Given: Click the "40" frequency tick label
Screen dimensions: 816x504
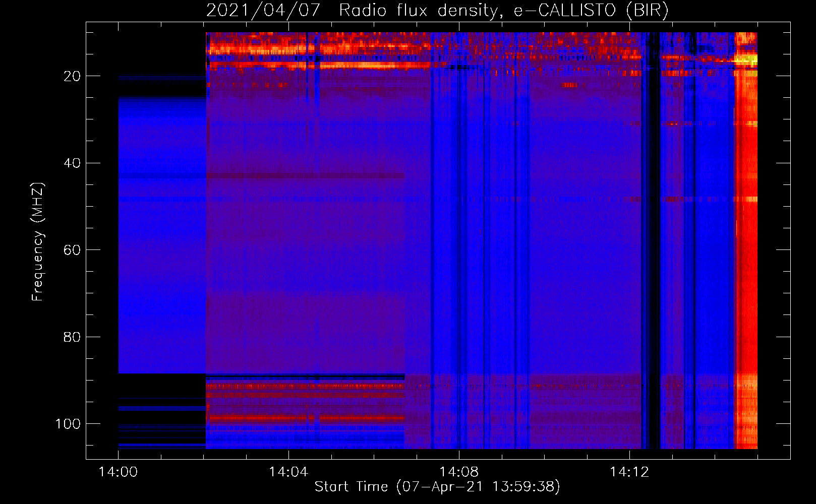Looking at the screenshot, I should (x=72, y=163).
